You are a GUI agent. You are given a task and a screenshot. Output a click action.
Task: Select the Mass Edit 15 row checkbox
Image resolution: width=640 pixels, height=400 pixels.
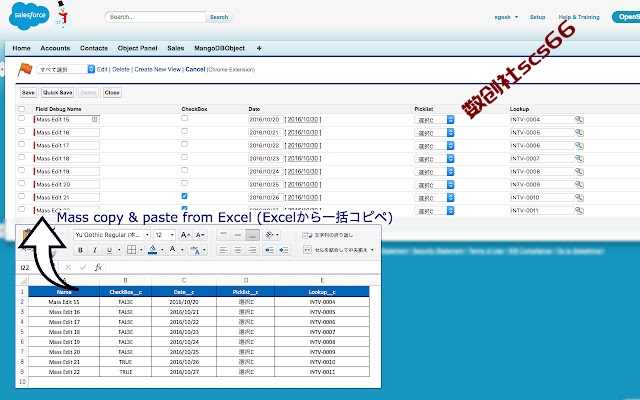coord(22,118)
